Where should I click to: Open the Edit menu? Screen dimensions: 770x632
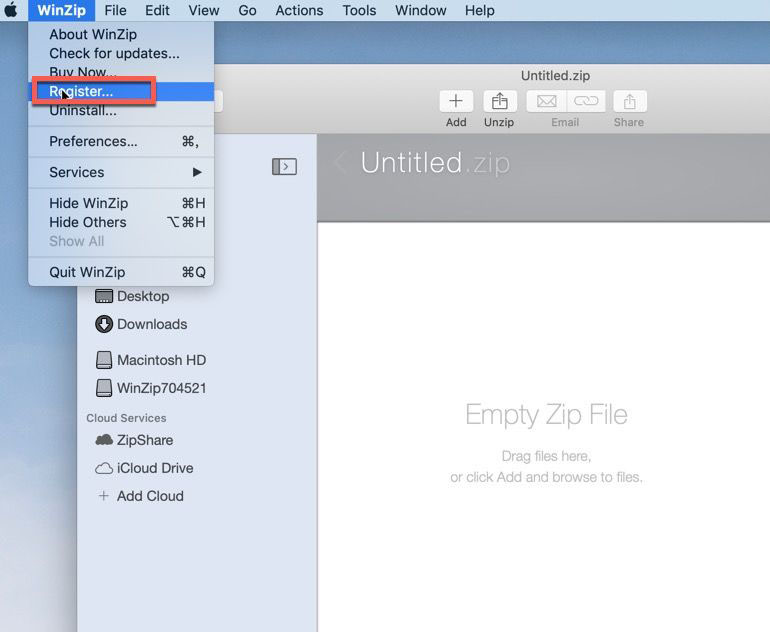tap(157, 10)
